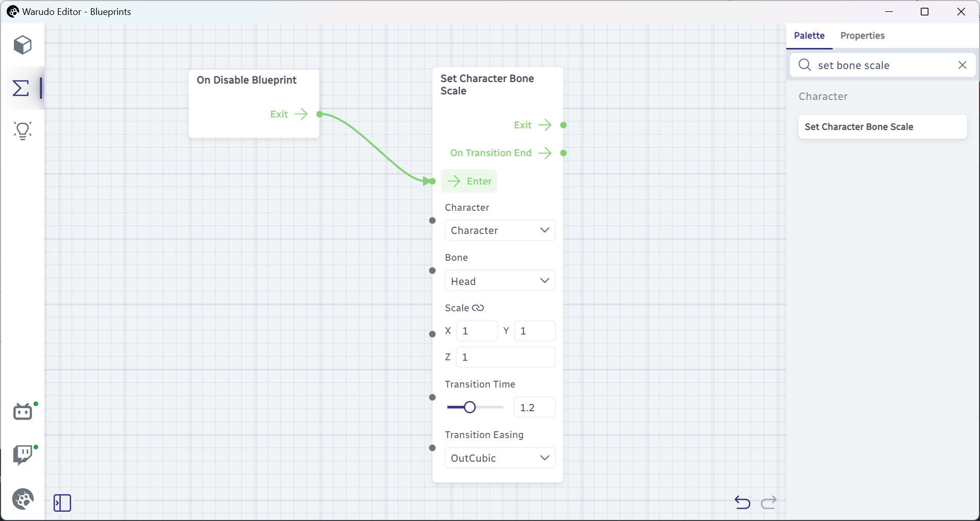The width and height of the screenshot is (980, 521).
Task: Maximize the Warudo Editor window
Action: (x=924, y=11)
